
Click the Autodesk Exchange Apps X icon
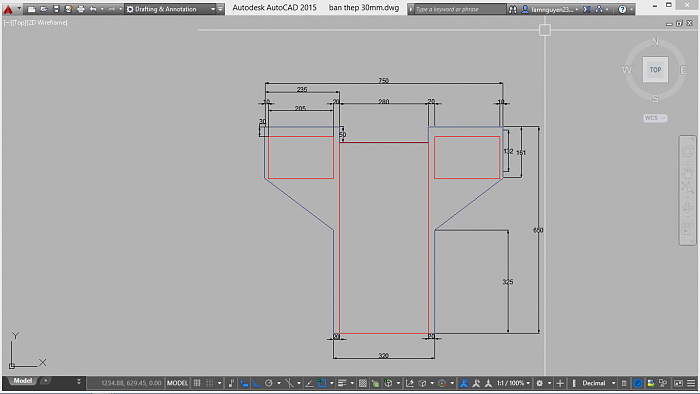click(587, 9)
